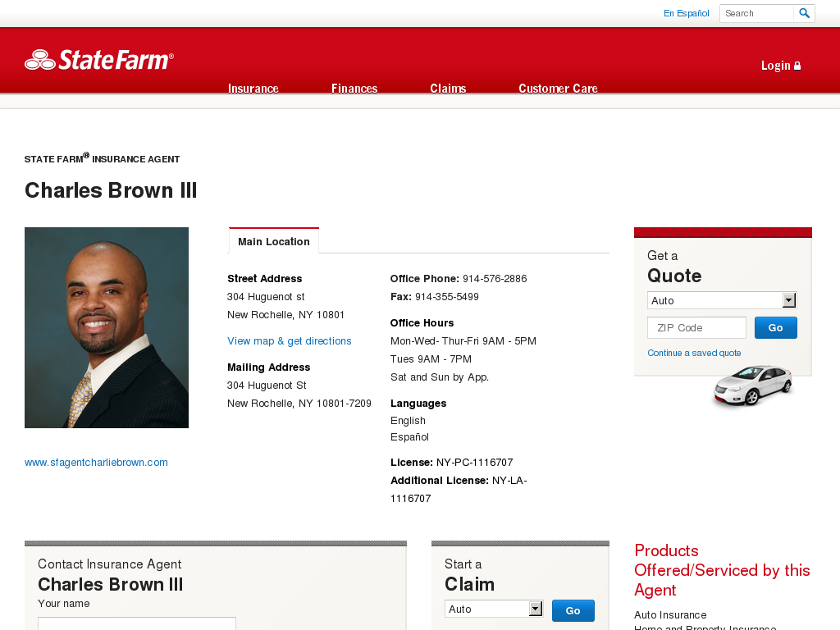Click the Auto Insurance product text

[x=670, y=615]
